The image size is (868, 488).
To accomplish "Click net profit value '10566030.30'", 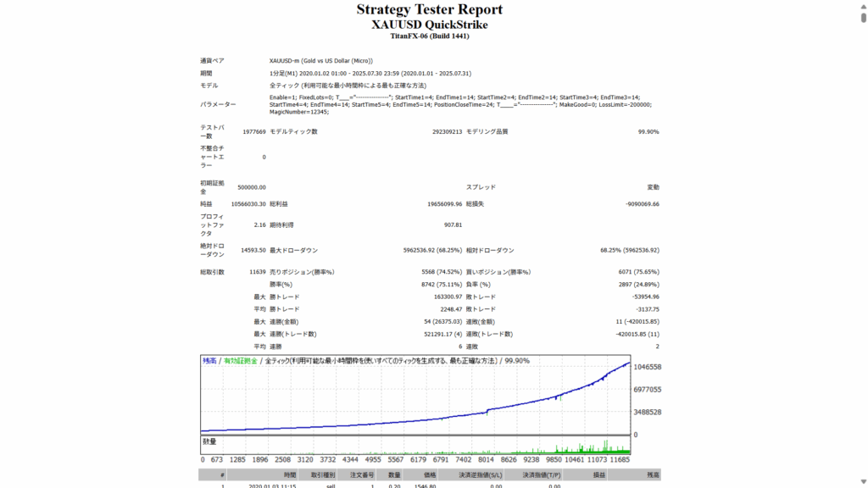I will pos(248,204).
